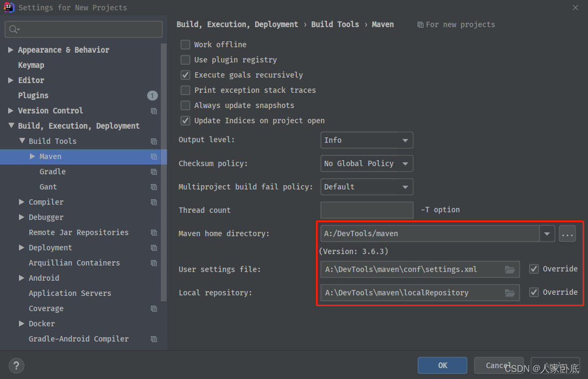Viewport: 588px width, 379px height.
Task: Click the Plugins update count badge
Action: pyautogui.click(x=152, y=96)
